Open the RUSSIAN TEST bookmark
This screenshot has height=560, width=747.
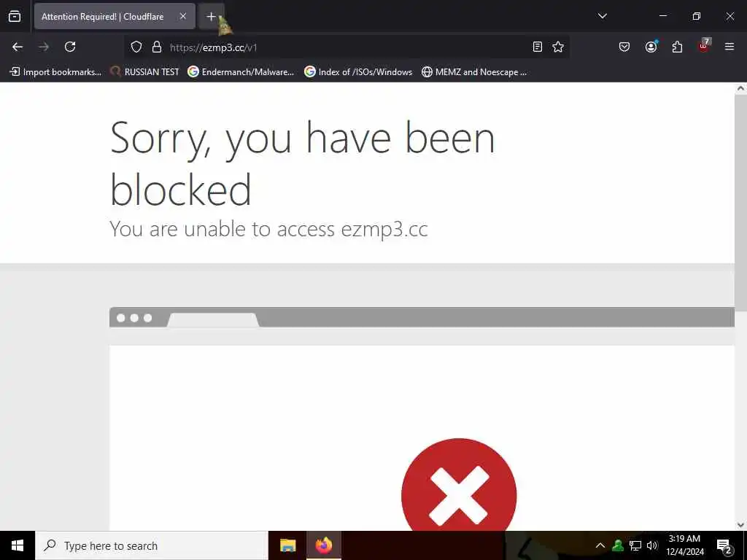point(144,72)
